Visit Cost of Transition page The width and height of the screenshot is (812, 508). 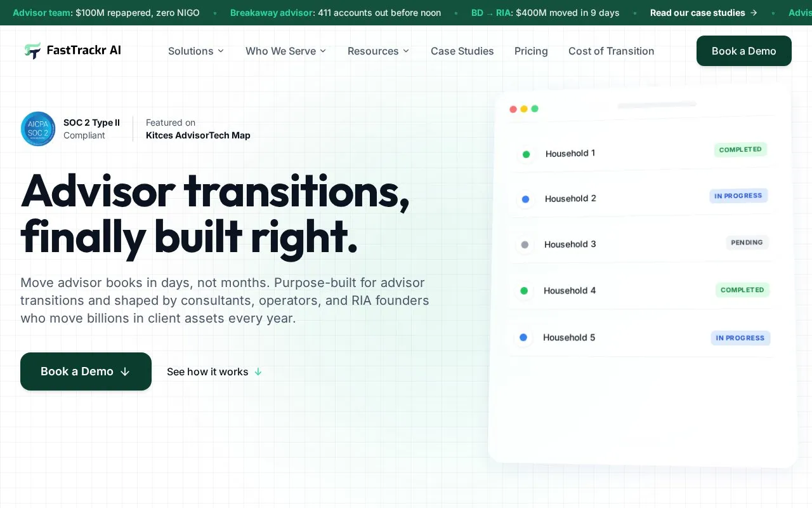(612, 51)
